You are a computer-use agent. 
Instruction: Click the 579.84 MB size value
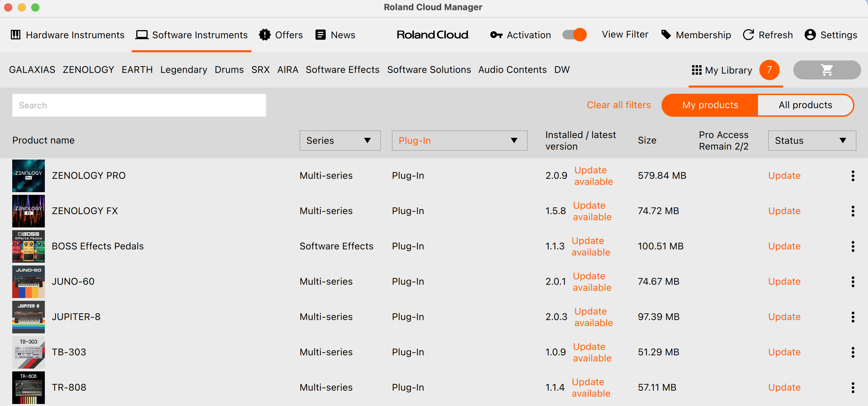pos(662,176)
